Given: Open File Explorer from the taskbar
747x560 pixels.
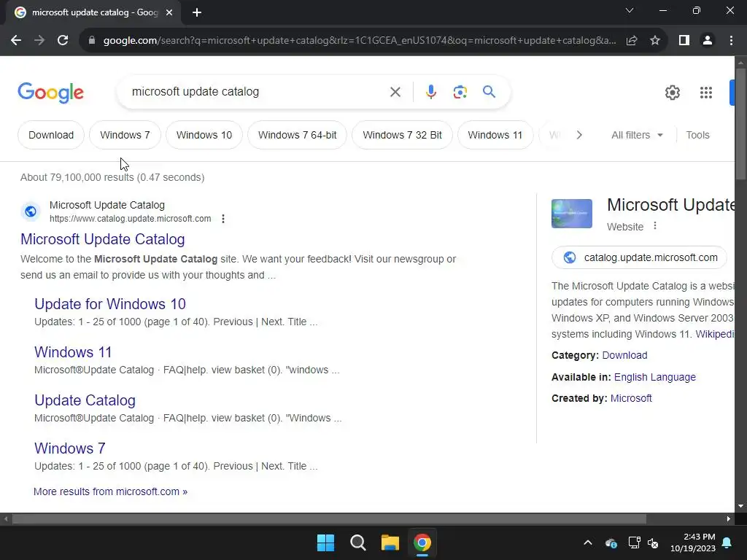Looking at the screenshot, I should click(390, 542).
